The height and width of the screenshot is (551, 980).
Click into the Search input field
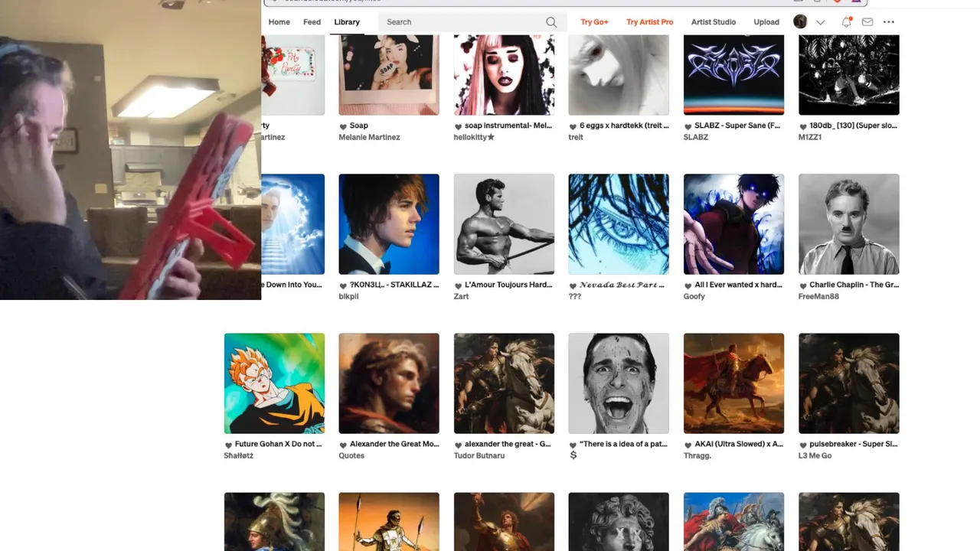[464, 22]
